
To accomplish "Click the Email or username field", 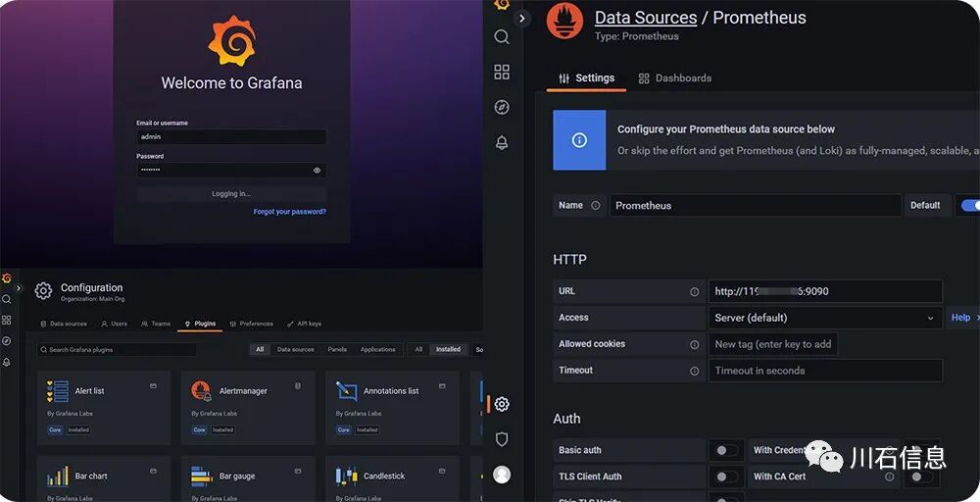I will pos(231,137).
